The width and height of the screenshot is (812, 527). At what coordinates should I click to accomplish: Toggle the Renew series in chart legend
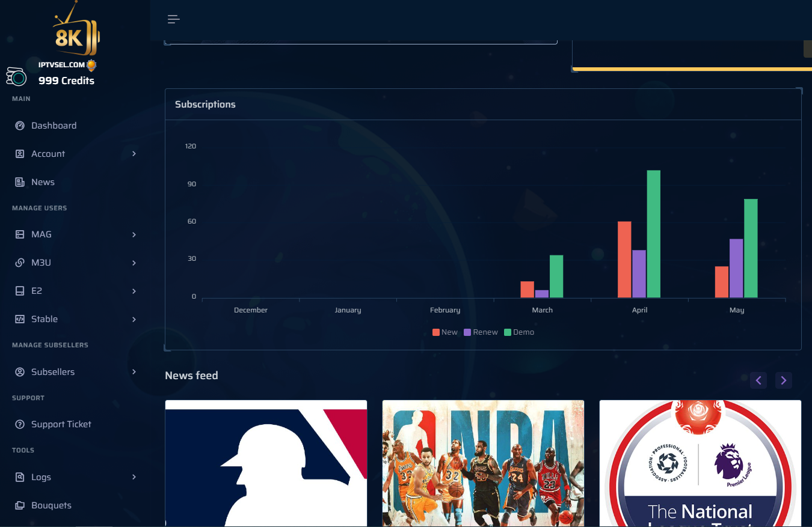coord(481,332)
